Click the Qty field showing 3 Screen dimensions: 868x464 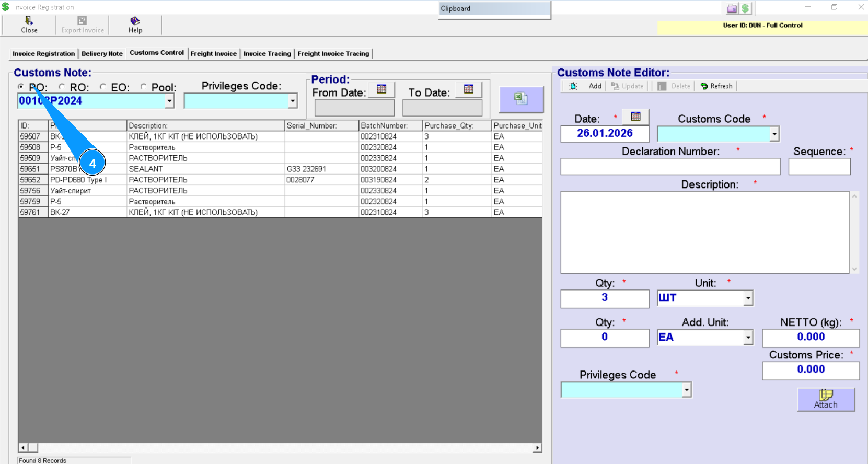pos(605,298)
